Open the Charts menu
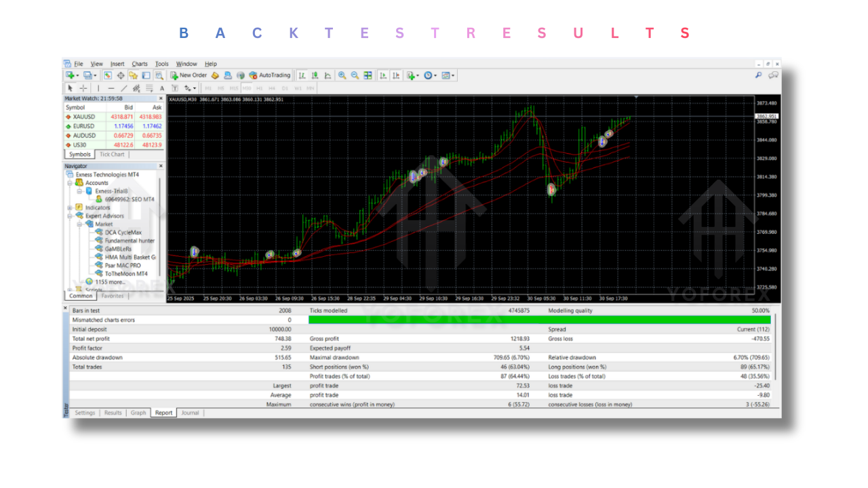The image size is (868, 488). click(x=139, y=63)
